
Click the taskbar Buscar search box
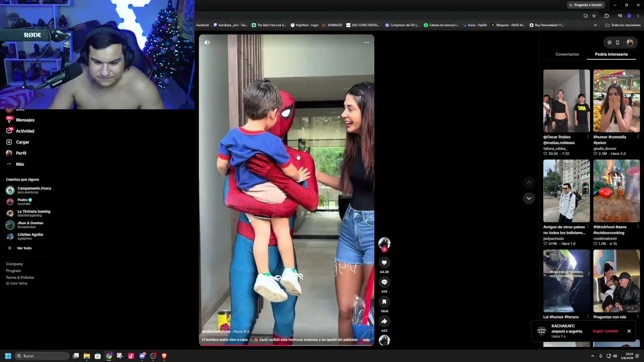point(42,356)
